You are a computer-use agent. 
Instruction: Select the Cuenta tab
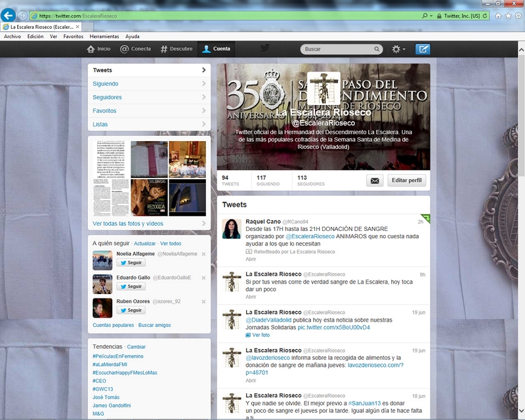[217, 49]
